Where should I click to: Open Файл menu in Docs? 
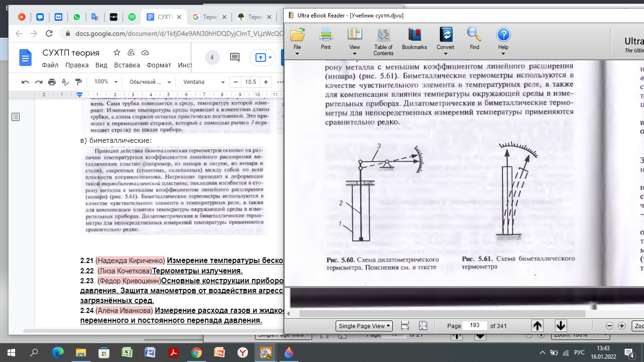pos(50,66)
